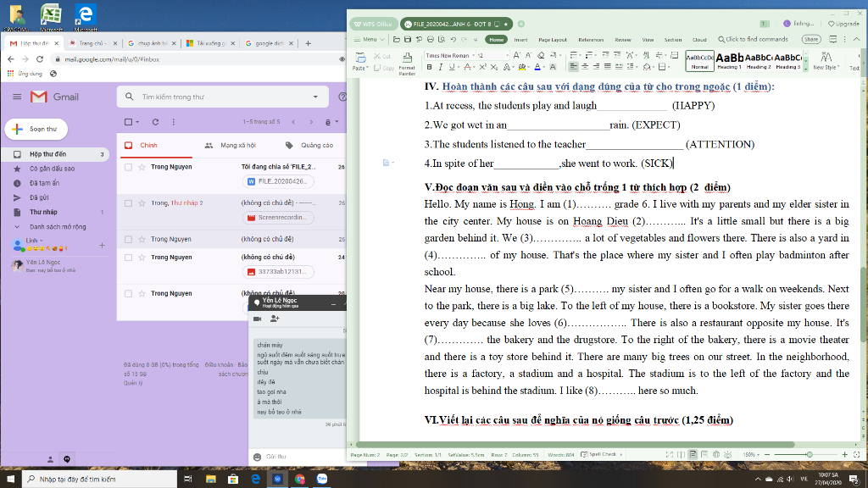Image resolution: width=868 pixels, height=488 pixels.
Task: Open Gmail search options dropdown arrow
Action: (x=315, y=97)
